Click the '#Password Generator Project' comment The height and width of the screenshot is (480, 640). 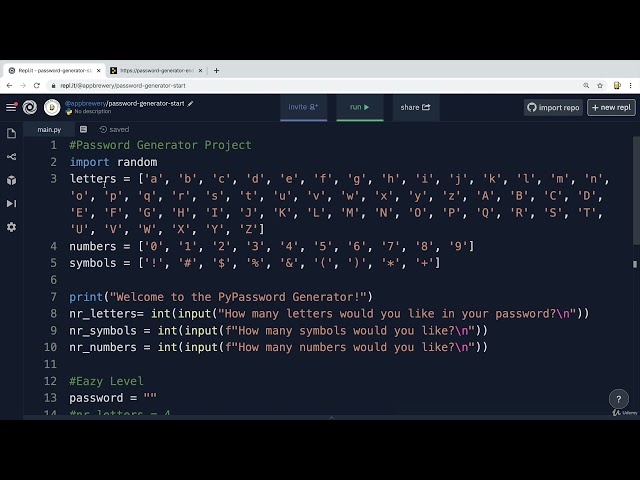[x=160, y=145]
